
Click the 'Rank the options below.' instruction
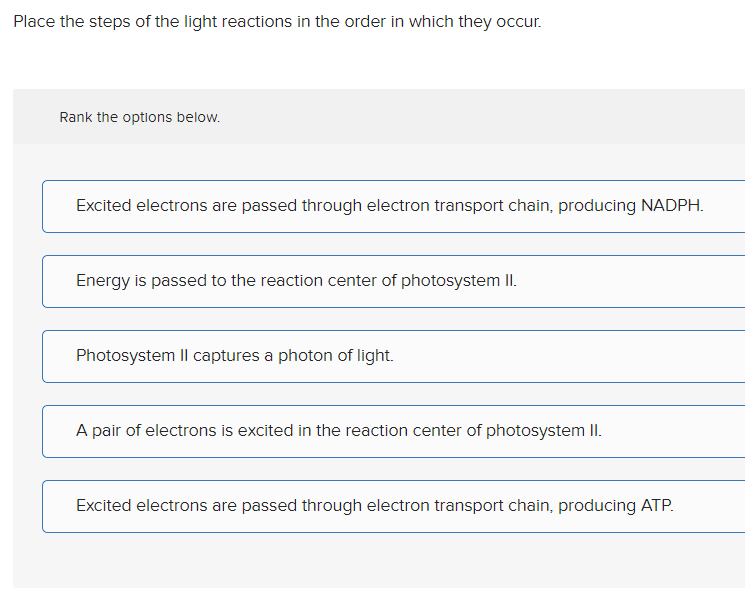tap(139, 117)
